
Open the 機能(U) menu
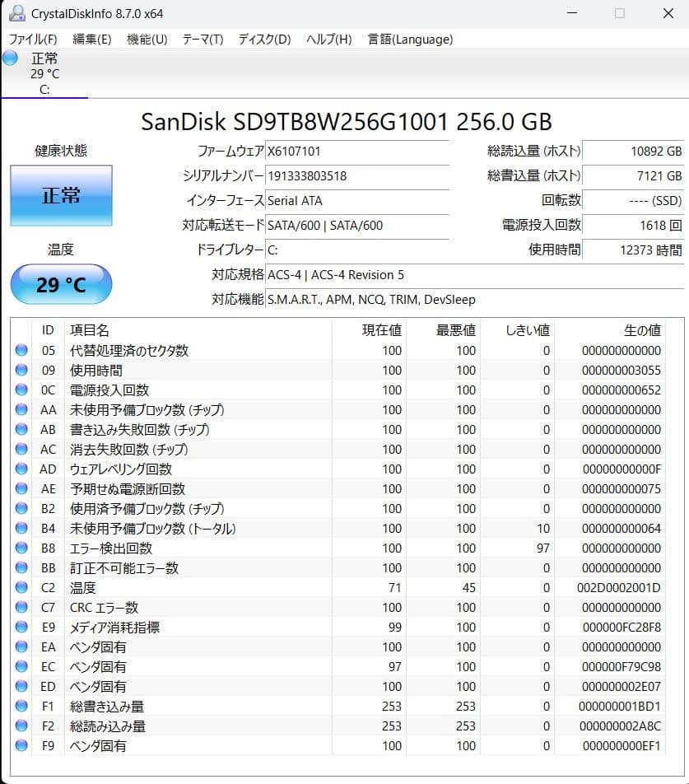pos(147,39)
